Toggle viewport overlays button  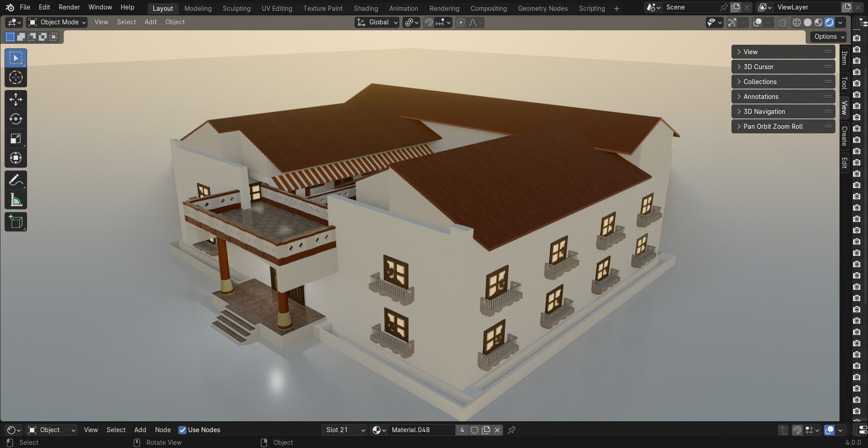[x=758, y=22]
